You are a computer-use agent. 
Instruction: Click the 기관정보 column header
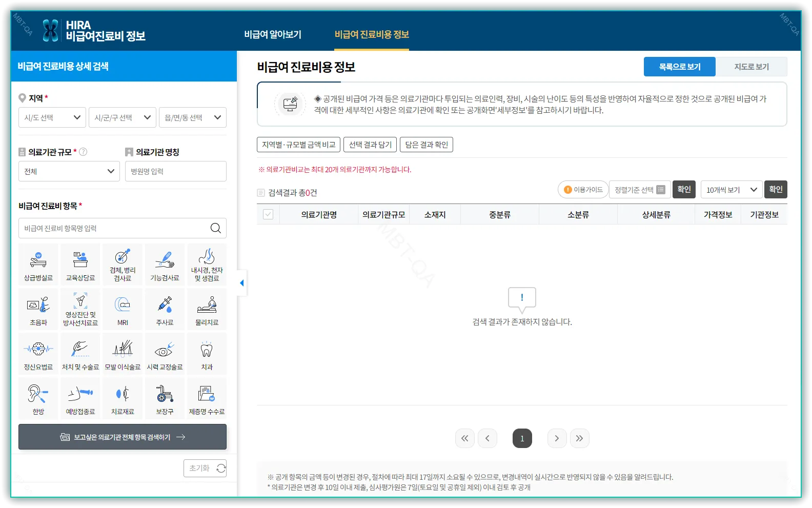pos(764,215)
